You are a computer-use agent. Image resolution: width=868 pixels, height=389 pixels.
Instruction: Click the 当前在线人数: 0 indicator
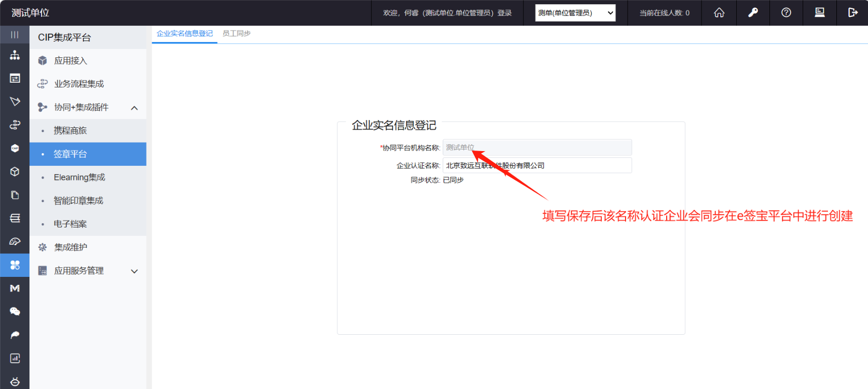(x=665, y=13)
